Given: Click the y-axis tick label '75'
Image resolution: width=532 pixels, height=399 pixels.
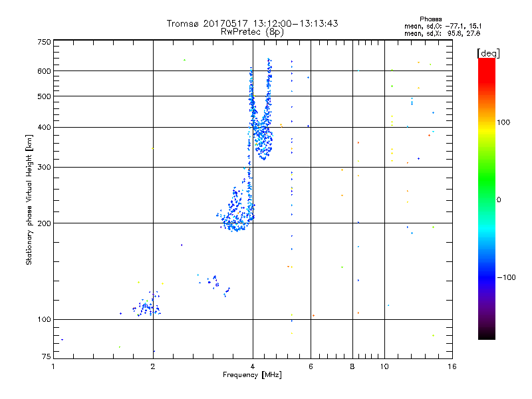Looking at the screenshot, I should click(x=46, y=356).
